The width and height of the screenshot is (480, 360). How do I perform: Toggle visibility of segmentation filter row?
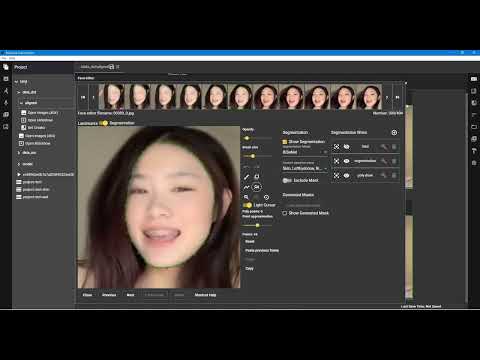pyautogui.click(x=347, y=161)
